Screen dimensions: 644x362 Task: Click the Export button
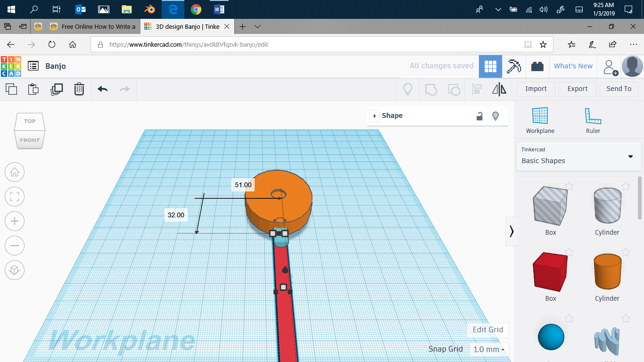(577, 89)
